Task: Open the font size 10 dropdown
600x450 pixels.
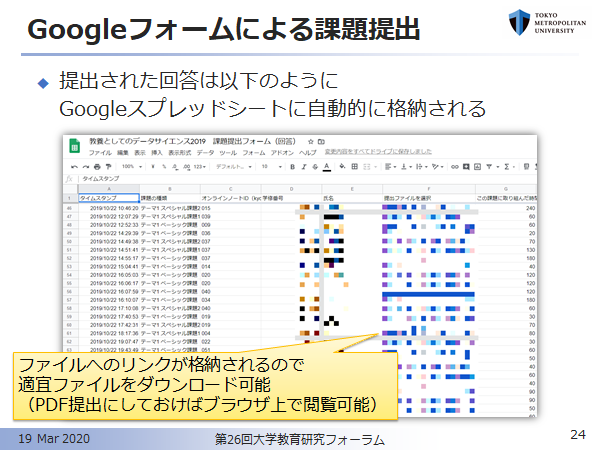Action: [x=272, y=167]
